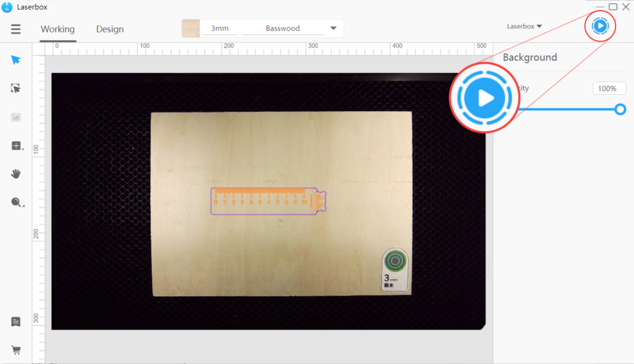Choose the marquee area select tool
The height and width of the screenshot is (364, 634).
pos(16,88)
